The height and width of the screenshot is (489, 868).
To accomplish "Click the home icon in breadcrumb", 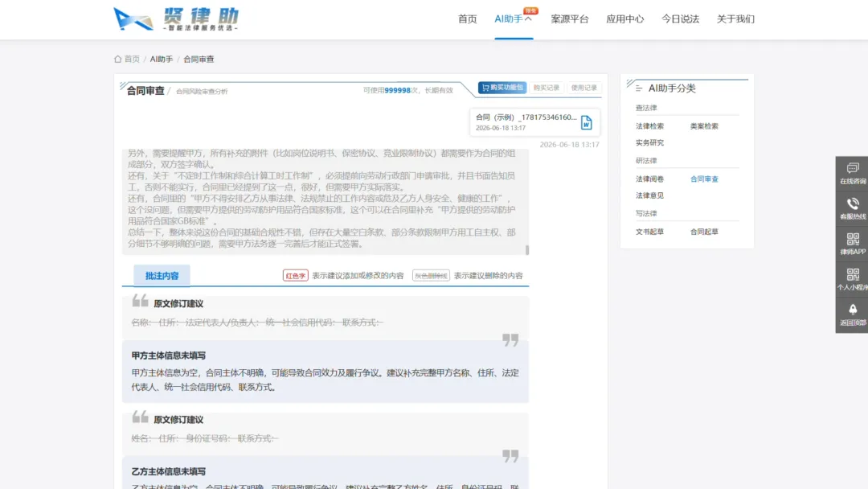I will (117, 59).
